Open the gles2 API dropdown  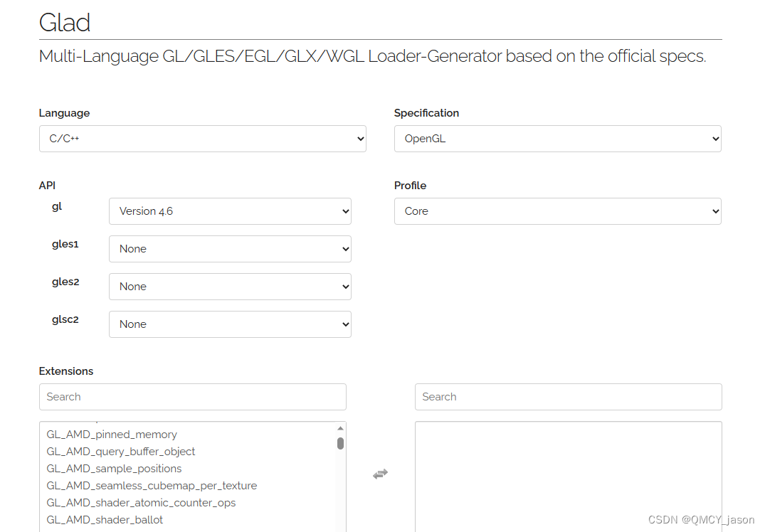pyautogui.click(x=230, y=286)
